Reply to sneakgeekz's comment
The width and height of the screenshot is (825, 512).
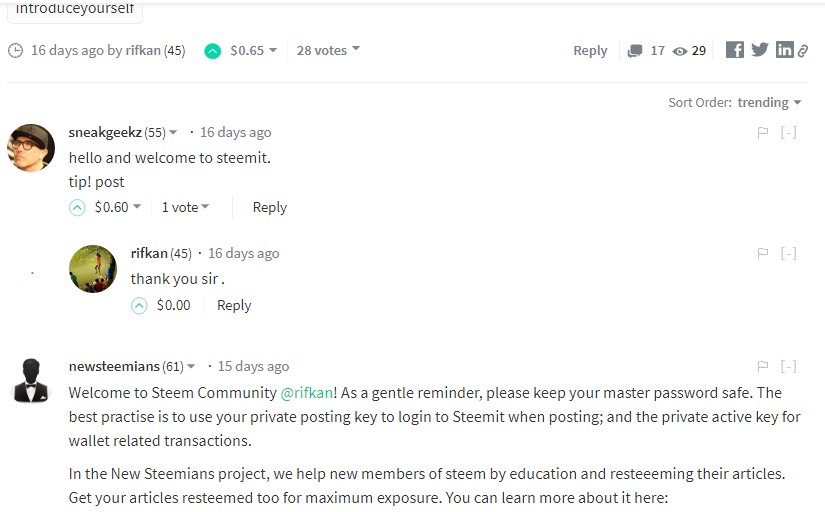click(x=269, y=207)
